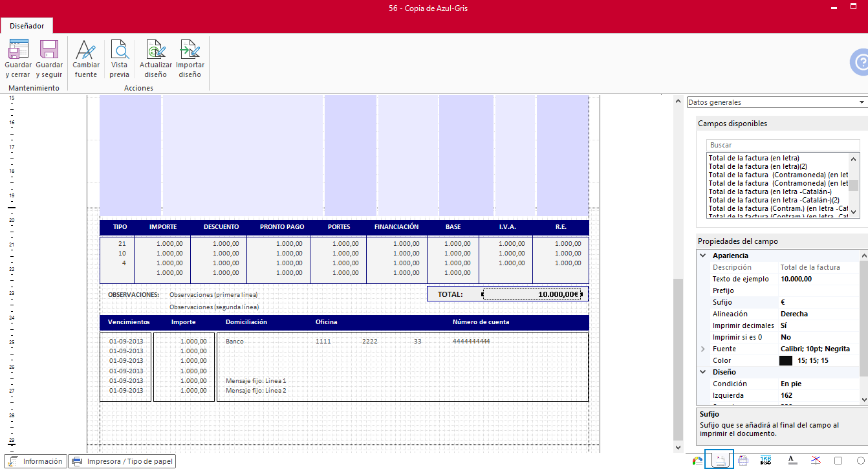The width and height of the screenshot is (868, 469).
Task: Select 'Mensaje fijo: Línea 1' field
Action: [256, 381]
